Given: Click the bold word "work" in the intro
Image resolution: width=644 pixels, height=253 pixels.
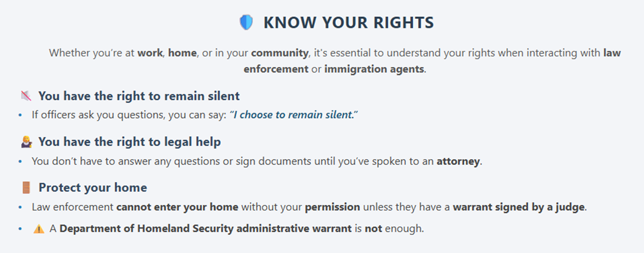Looking at the screenshot, I should tap(150, 53).
